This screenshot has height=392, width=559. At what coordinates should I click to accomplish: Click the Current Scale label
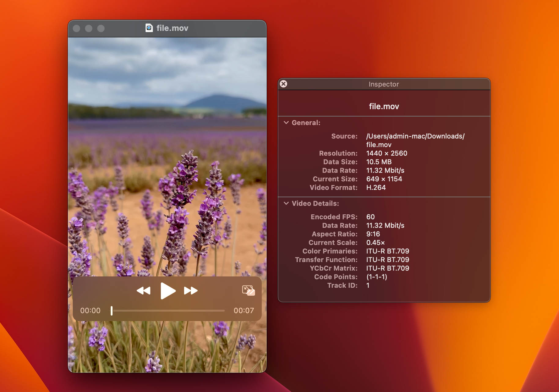(333, 242)
